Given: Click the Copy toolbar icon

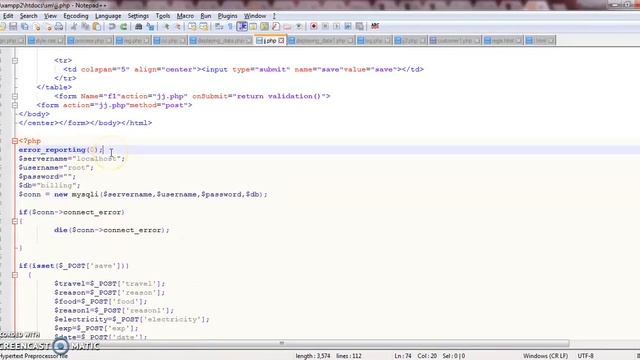Looking at the screenshot, I should pyautogui.click(x=85, y=27).
